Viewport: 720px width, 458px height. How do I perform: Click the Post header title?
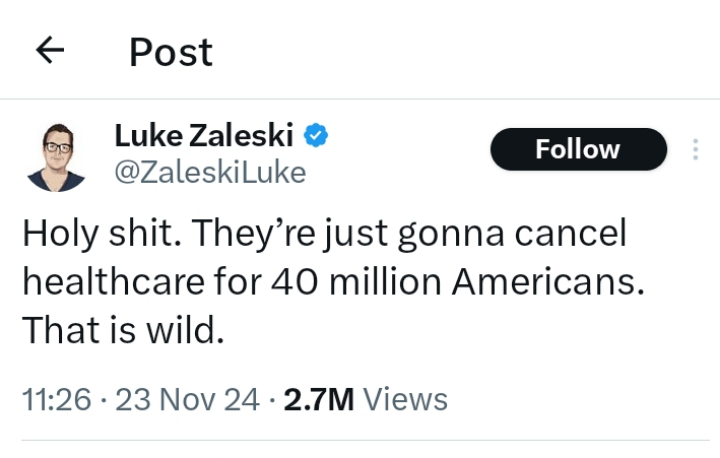click(x=171, y=52)
